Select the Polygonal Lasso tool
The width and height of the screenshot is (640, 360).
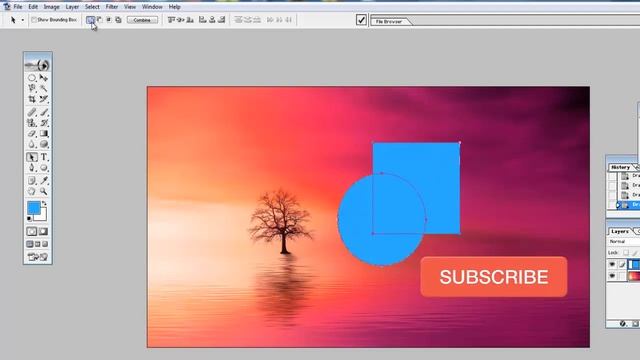(32, 88)
